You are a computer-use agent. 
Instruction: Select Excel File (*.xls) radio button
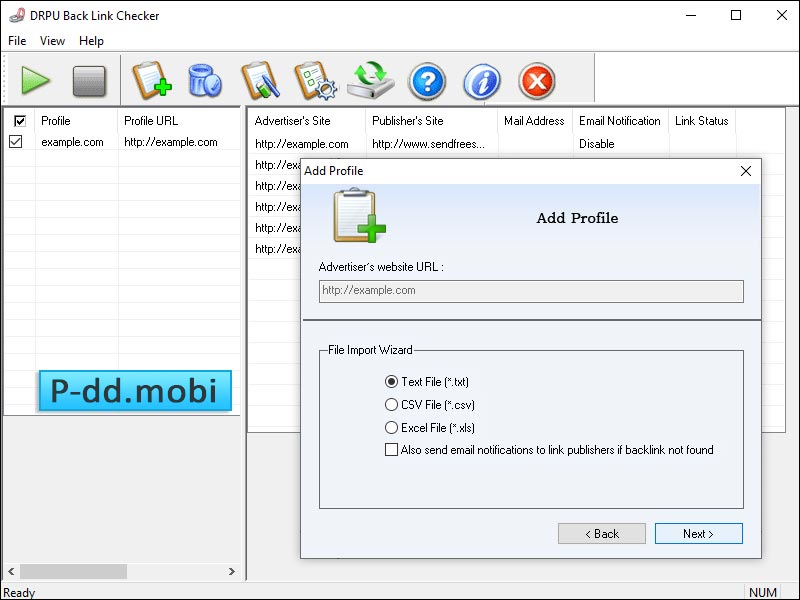[x=392, y=428]
